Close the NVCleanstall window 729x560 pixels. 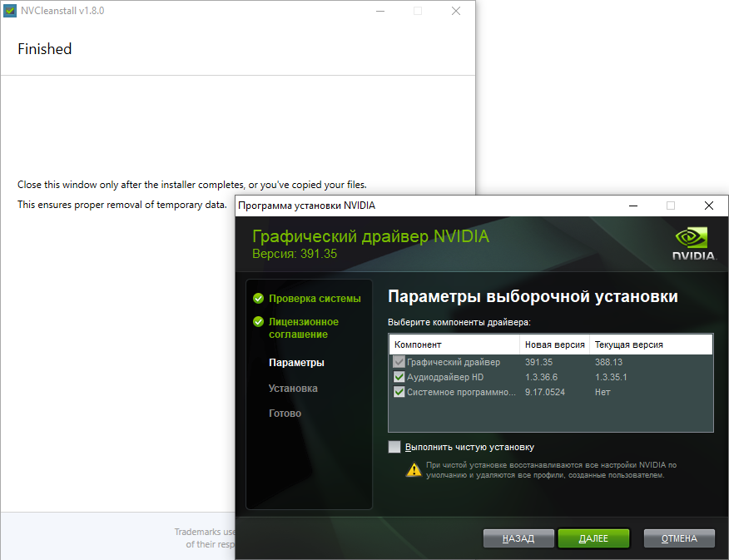(456, 11)
